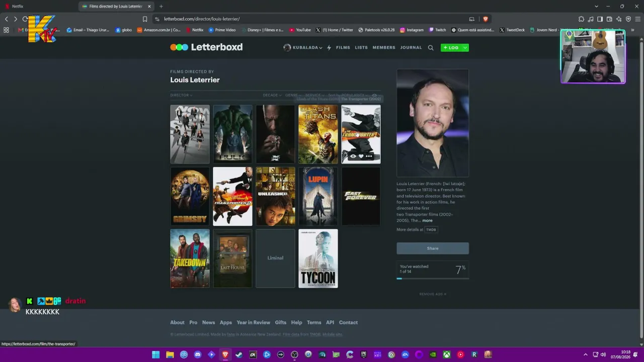Open the API footer link
644x362 pixels.
(x=330, y=323)
